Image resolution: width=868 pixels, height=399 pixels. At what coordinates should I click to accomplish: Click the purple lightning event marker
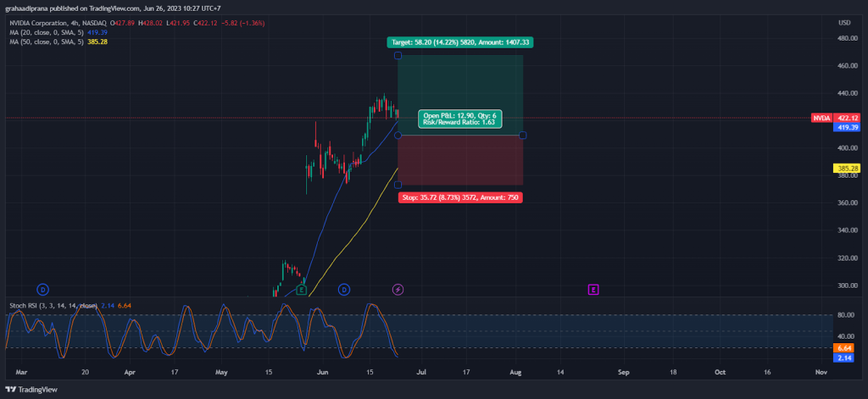click(x=398, y=290)
